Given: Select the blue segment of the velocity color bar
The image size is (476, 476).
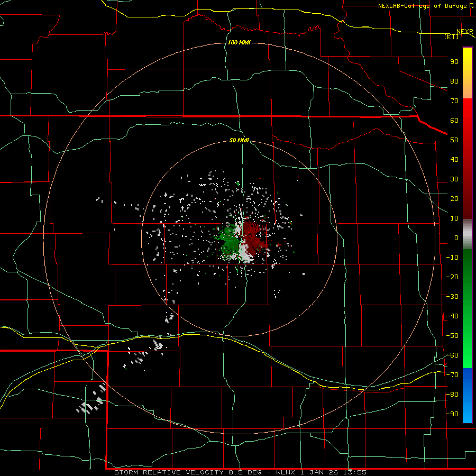Looking at the screenshot, I should 467,396.
